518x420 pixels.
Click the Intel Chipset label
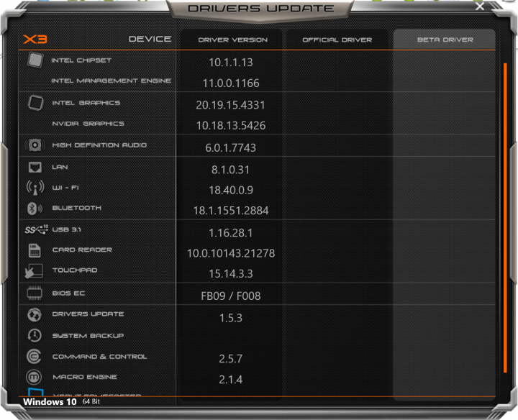click(x=81, y=60)
